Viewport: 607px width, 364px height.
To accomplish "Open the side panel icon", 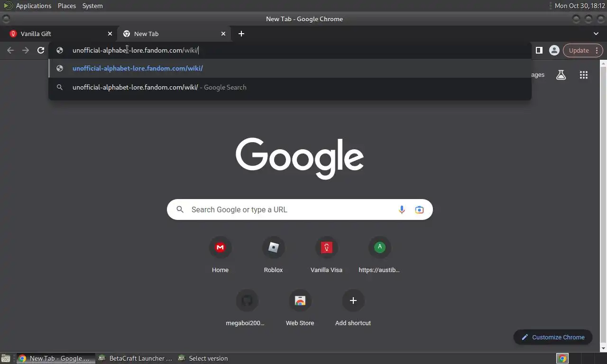I will (539, 50).
